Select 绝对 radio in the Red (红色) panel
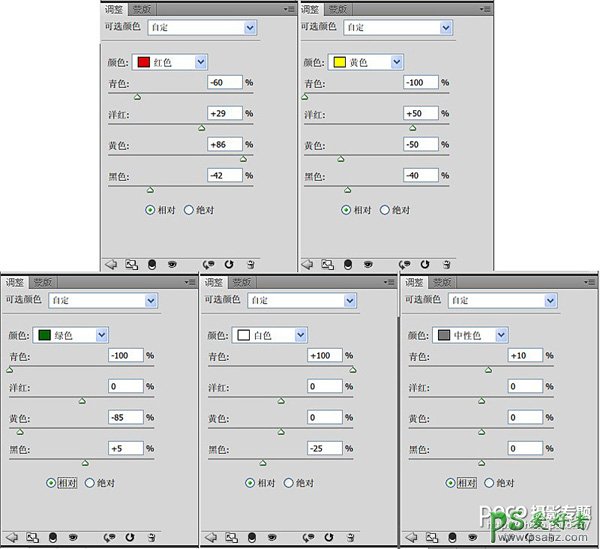This screenshot has height=549, width=600. click(x=188, y=210)
